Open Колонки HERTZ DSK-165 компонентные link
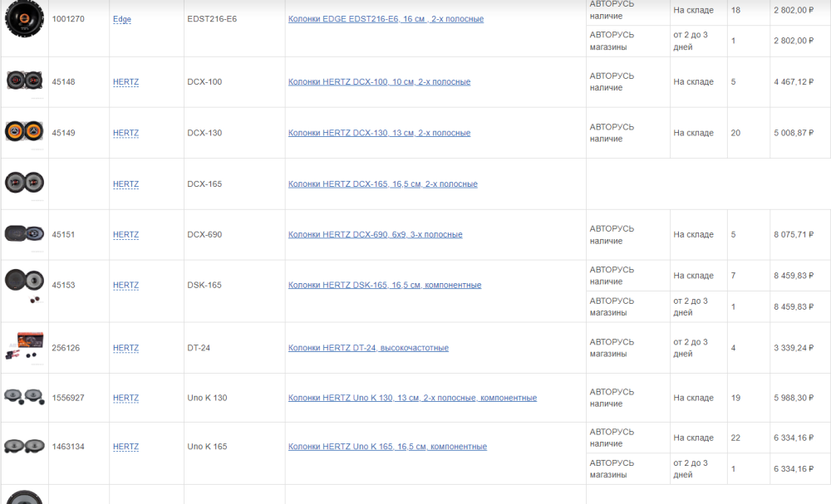Screen dimensions: 831x504 384,286
